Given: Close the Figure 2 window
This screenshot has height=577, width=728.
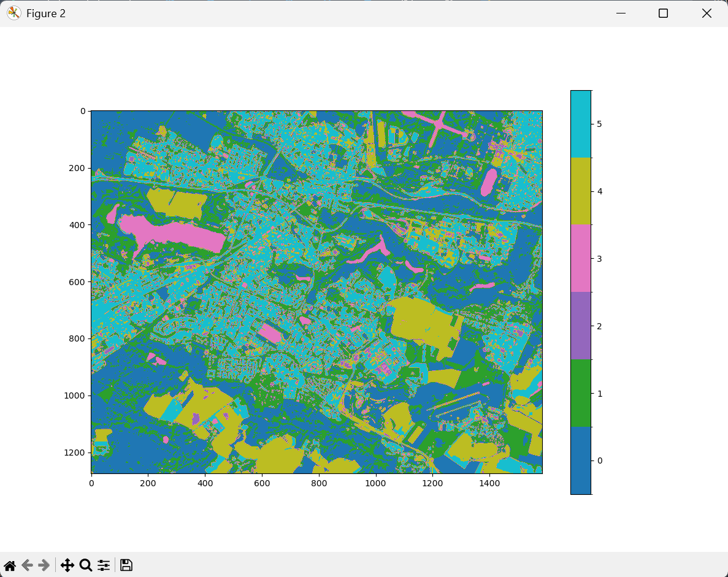Looking at the screenshot, I should [x=707, y=13].
